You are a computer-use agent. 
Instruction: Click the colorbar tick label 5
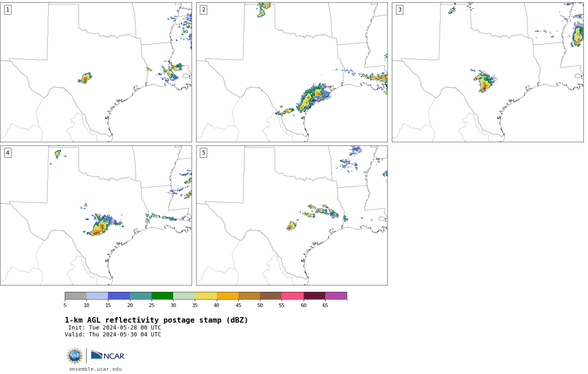65,305
